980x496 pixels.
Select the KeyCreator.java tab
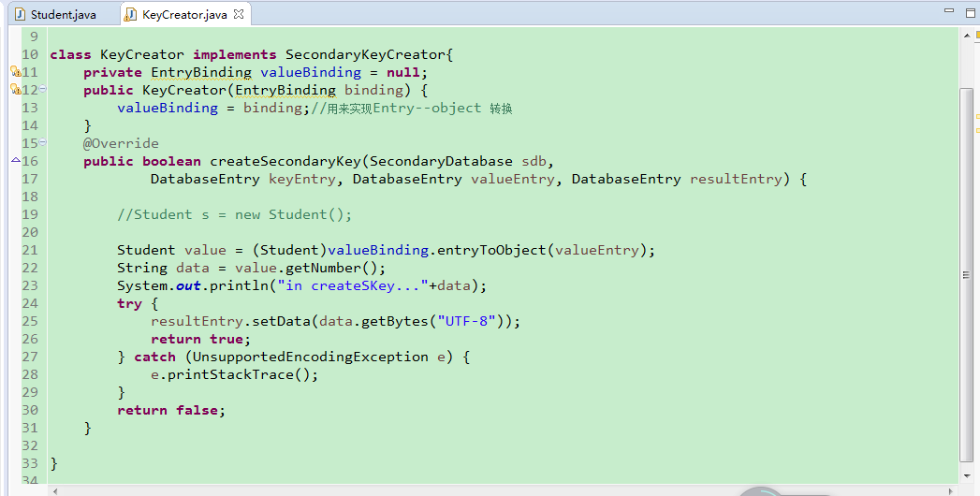(183, 14)
